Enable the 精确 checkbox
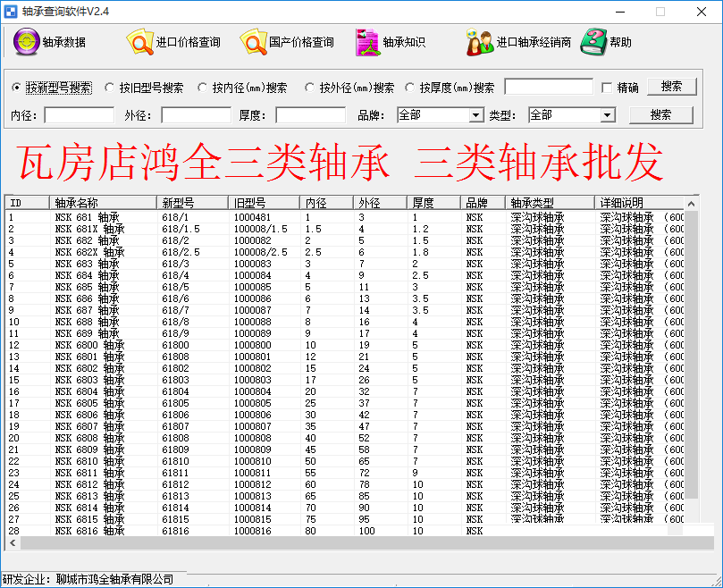This screenshot has height=588, width=723. tap(607, 88)
